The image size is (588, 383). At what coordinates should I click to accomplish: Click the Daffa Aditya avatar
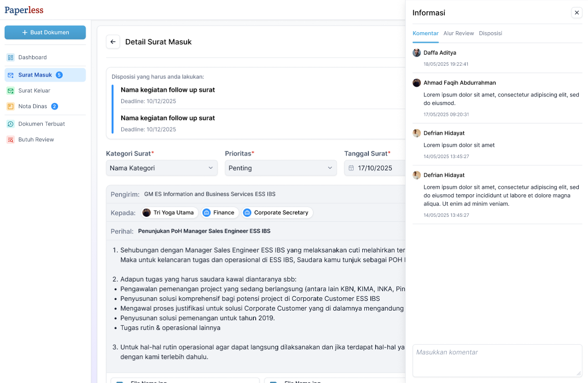click(x=417, y=53)
